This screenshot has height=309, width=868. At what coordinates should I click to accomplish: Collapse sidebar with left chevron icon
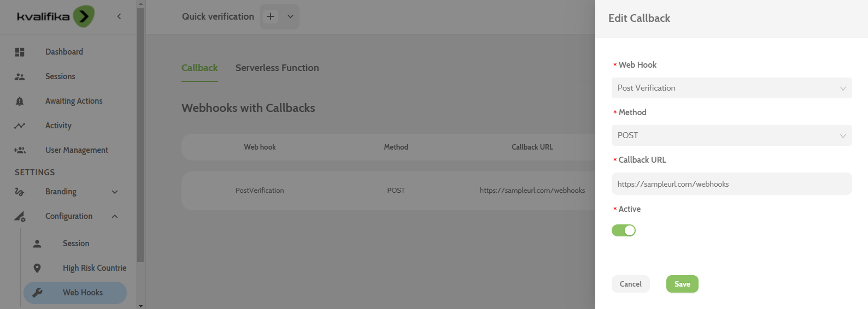(119, 16)
